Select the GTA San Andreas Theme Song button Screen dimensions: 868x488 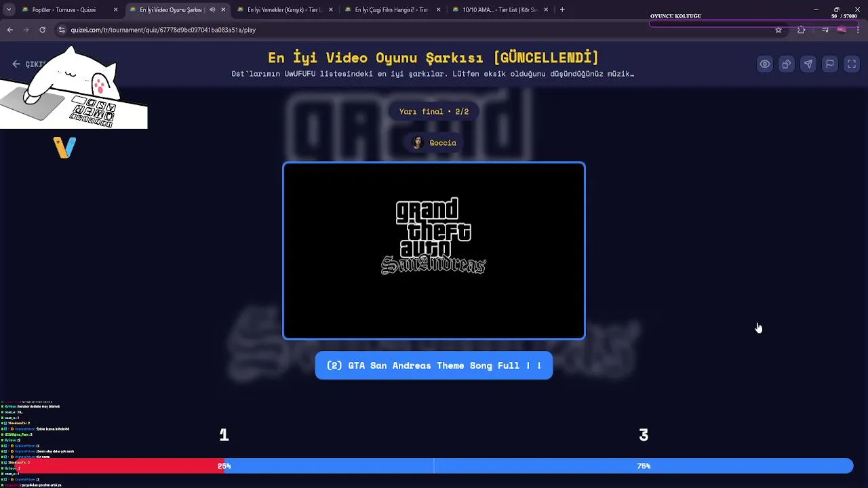(434, 365)
